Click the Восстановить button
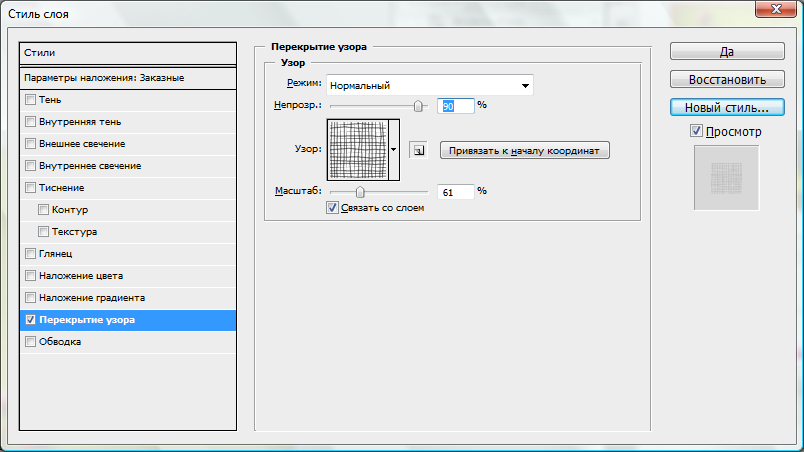 click(727, 79)
